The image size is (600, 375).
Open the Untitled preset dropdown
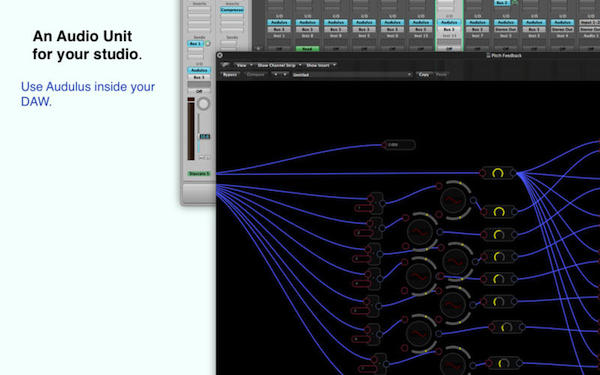[352, 75]
